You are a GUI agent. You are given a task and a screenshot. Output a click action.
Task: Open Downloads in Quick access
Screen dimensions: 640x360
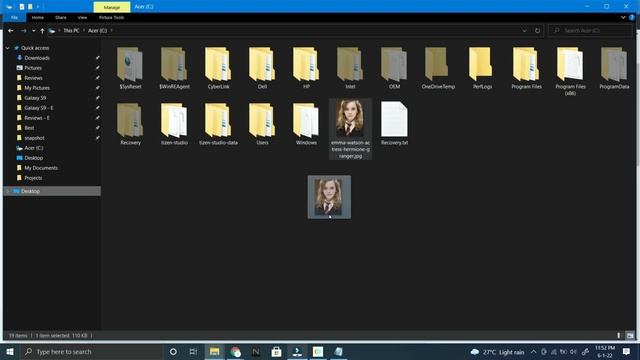pos(37,58)
